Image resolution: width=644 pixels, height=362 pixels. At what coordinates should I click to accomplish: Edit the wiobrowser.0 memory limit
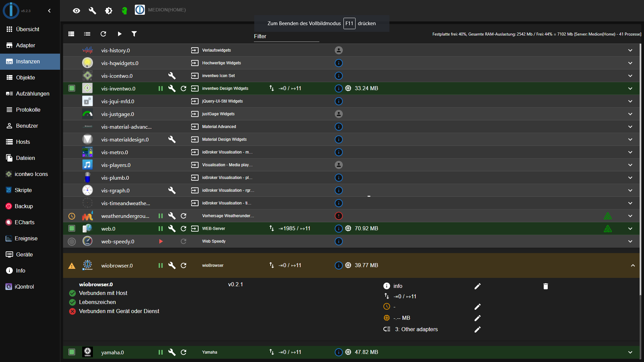478,318
